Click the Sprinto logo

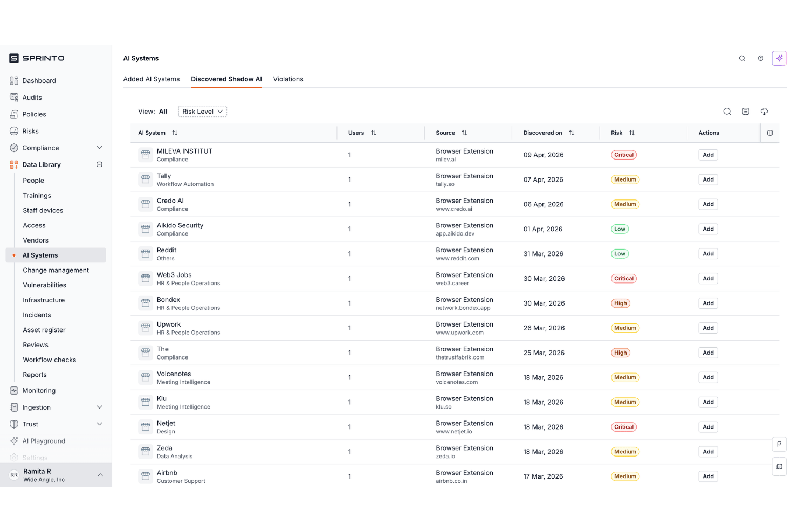tap(37, 58)
